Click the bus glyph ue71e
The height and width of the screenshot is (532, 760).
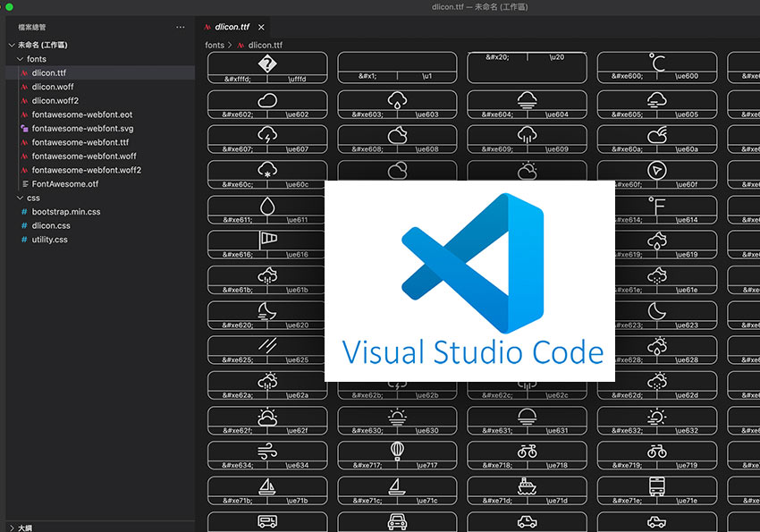coord(657,486)
